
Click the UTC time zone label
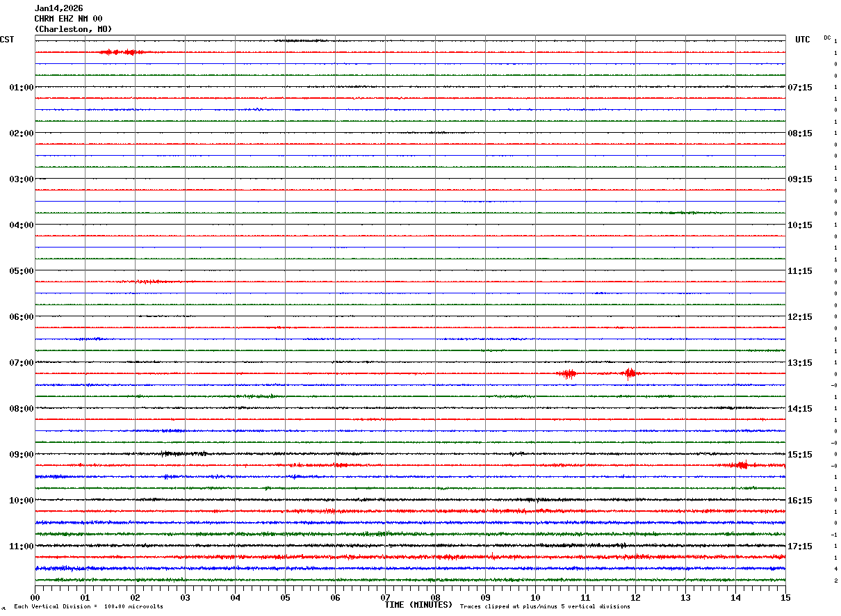[x=803, y=40]
